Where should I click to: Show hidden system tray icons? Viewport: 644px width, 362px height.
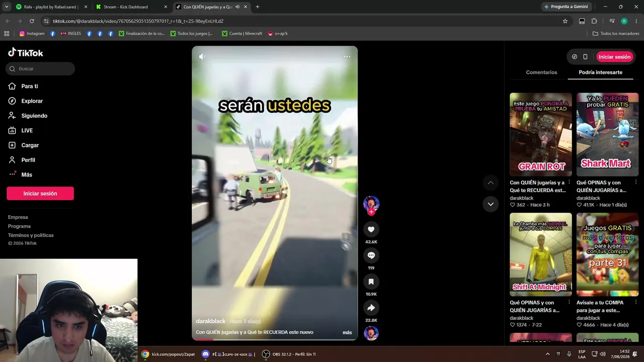coord(548,354)
